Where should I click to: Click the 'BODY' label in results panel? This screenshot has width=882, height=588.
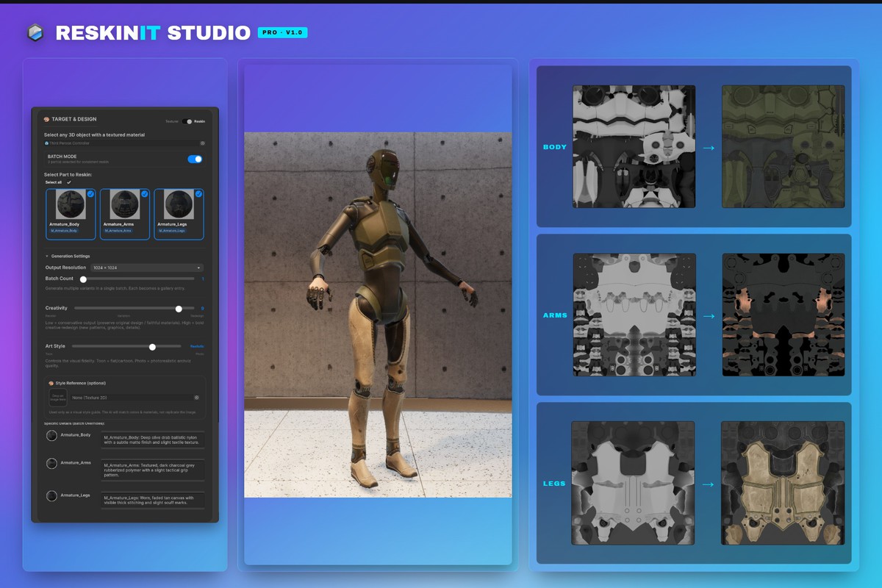click(555, 147)
